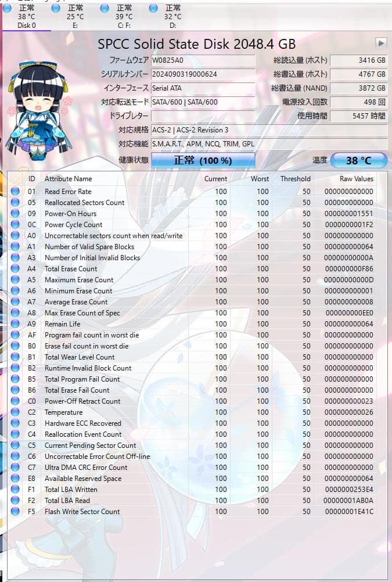Select Disk 0 status tab
This screenshot has width=392, height=582.
(26, 17)
